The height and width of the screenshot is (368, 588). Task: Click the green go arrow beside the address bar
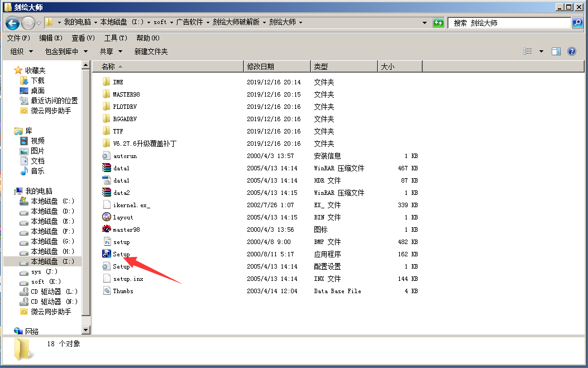(x=439, y=23)
